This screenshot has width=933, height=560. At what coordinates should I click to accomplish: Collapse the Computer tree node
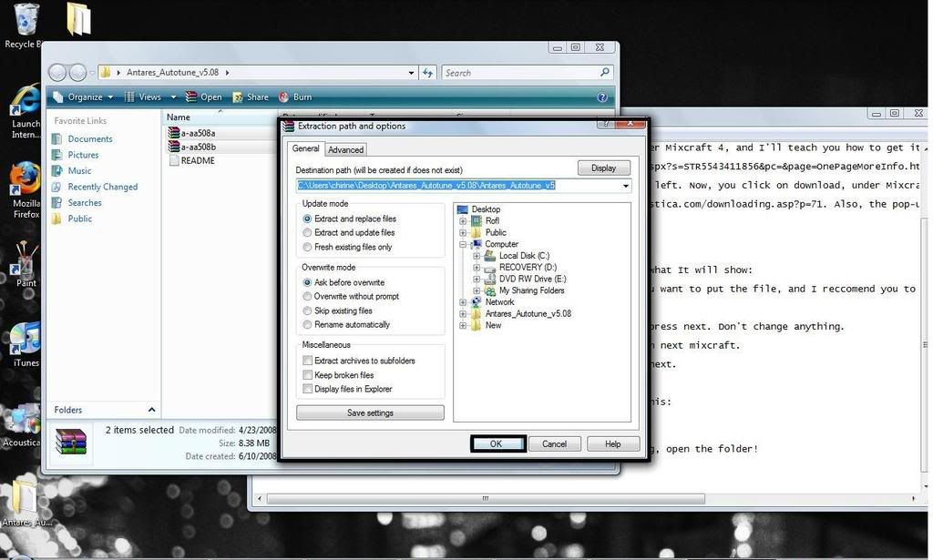(463, 244)
